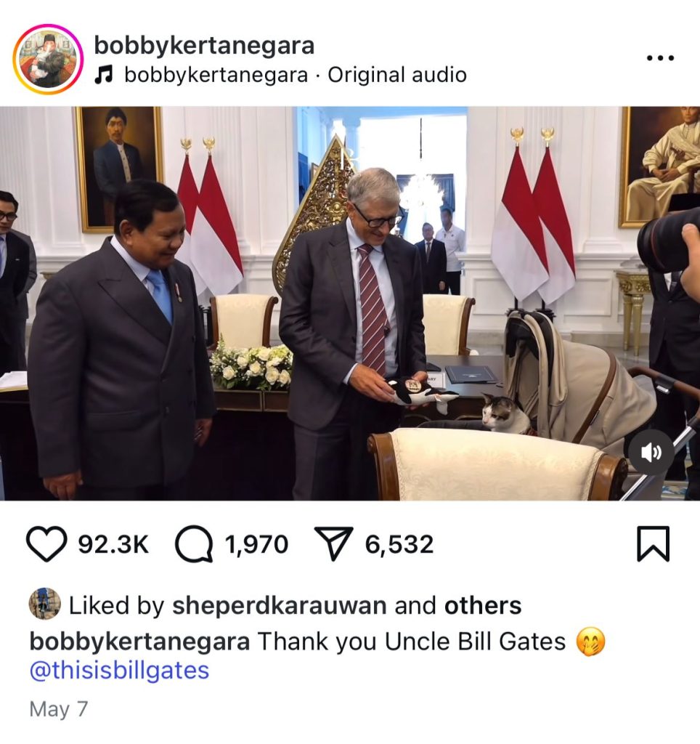Open the three-dot more options menu

660,58
